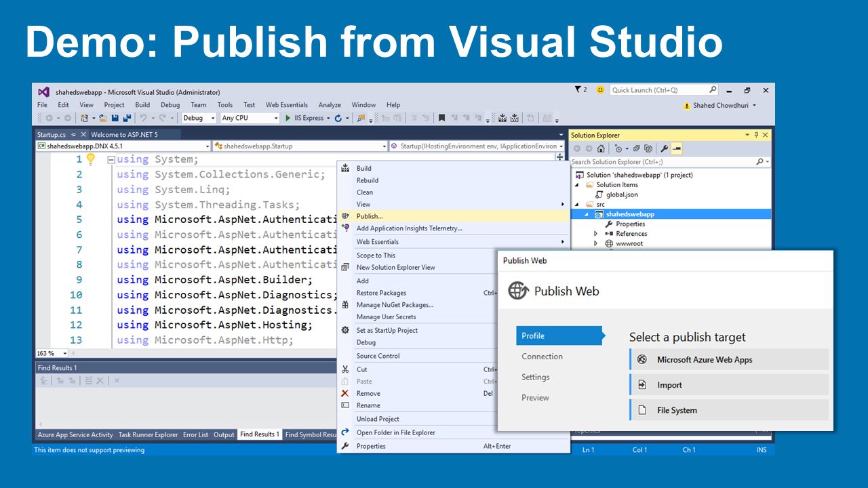Click the Visual Studio logo icon

tap(43, 91)
